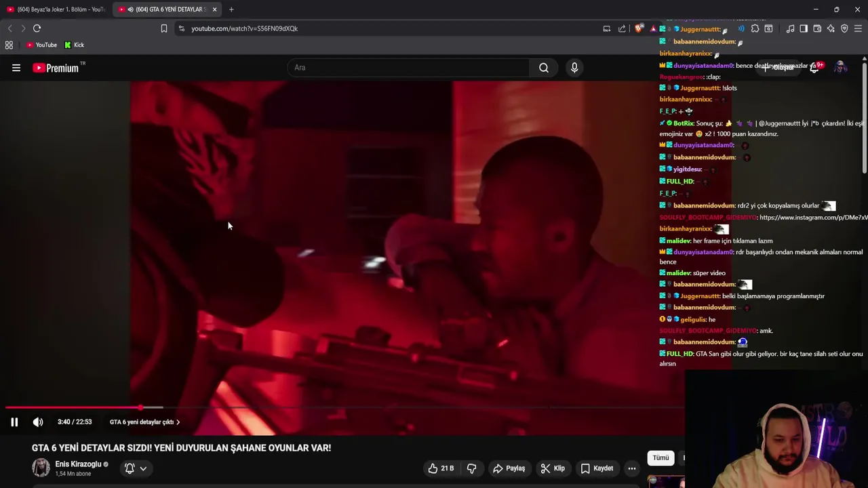
Task: Open YouTube notifications bell with 9+ badge
Action: (x=816, y=67)
